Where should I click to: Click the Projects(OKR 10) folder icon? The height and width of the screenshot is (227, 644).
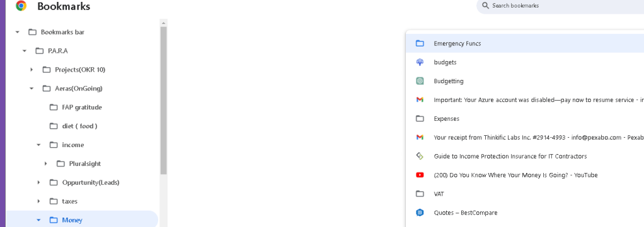pyautogui.click(x=47, y=70)
